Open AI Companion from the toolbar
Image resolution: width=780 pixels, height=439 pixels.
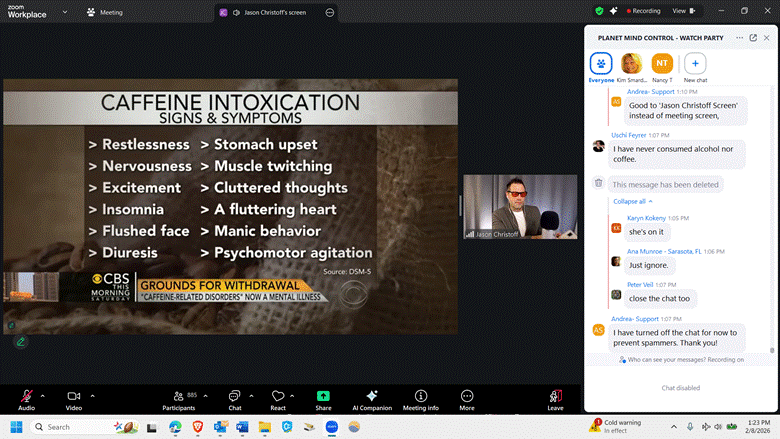tap(372, 400)
